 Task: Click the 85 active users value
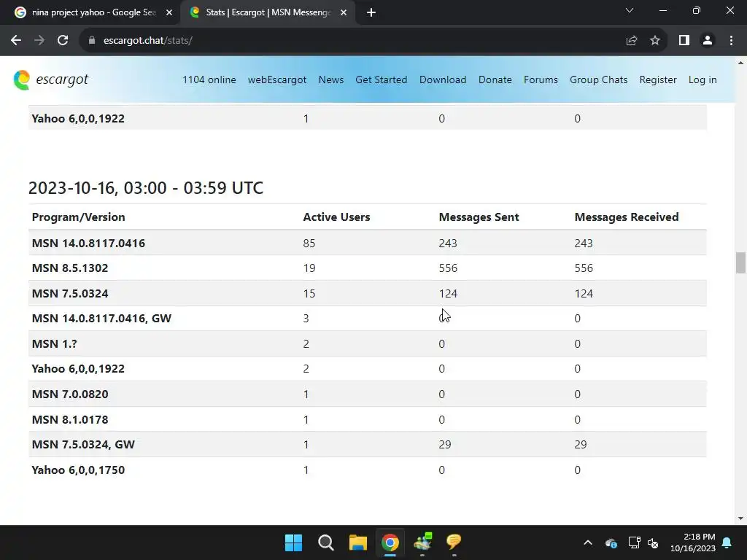[309, 244]
